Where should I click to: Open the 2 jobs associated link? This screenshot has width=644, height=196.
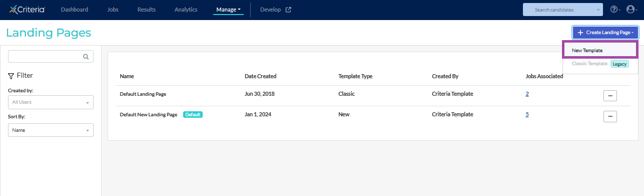click(x=527, y=94)
